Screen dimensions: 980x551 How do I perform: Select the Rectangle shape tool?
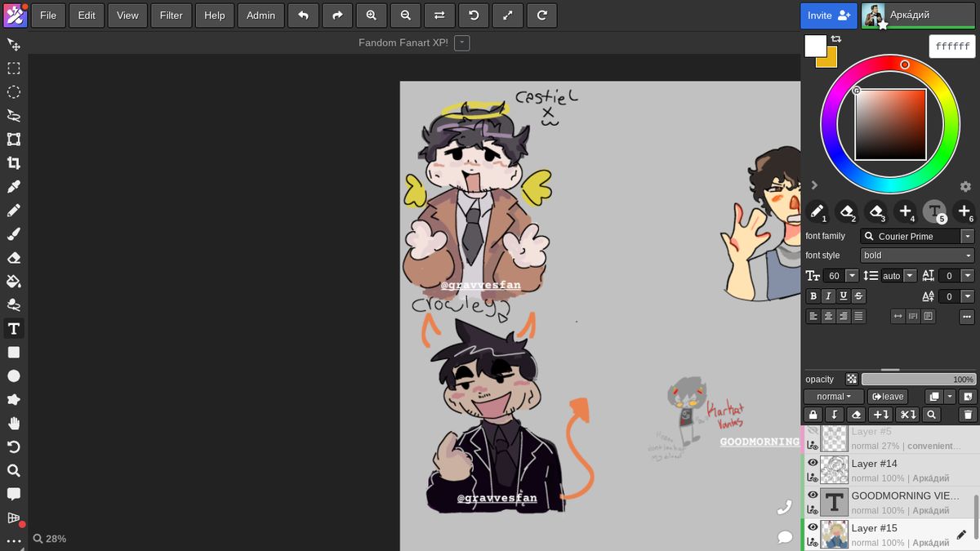tap(14, 352)
